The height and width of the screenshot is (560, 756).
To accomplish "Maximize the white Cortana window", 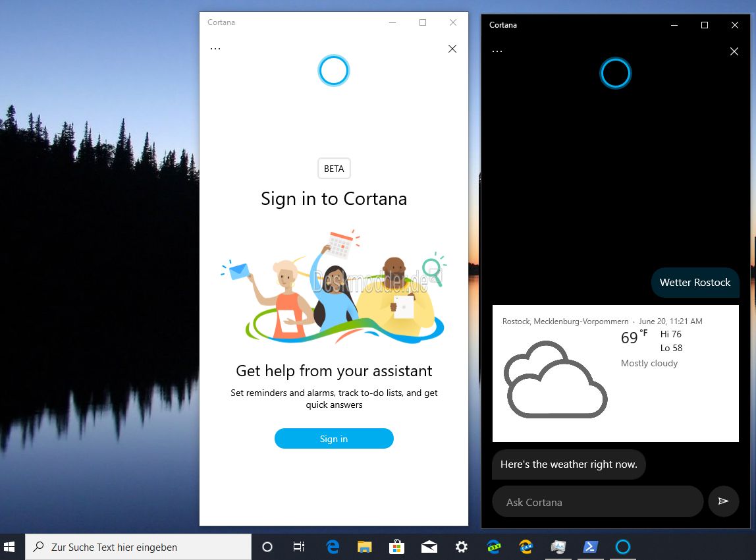I will (x=423, y=22).
